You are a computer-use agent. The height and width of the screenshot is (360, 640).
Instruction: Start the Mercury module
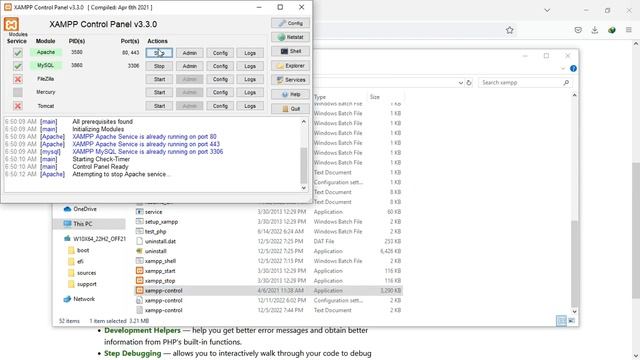[159, 92]
